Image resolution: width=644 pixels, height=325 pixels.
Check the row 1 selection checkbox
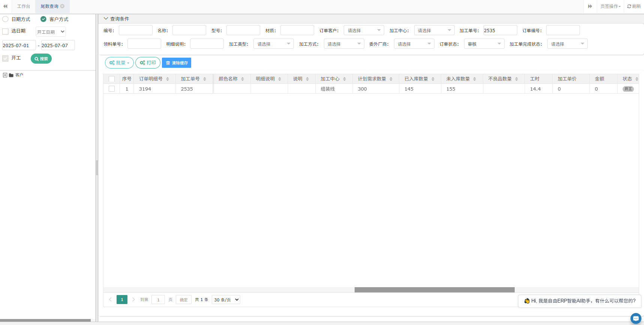click(x=112, y=89)
